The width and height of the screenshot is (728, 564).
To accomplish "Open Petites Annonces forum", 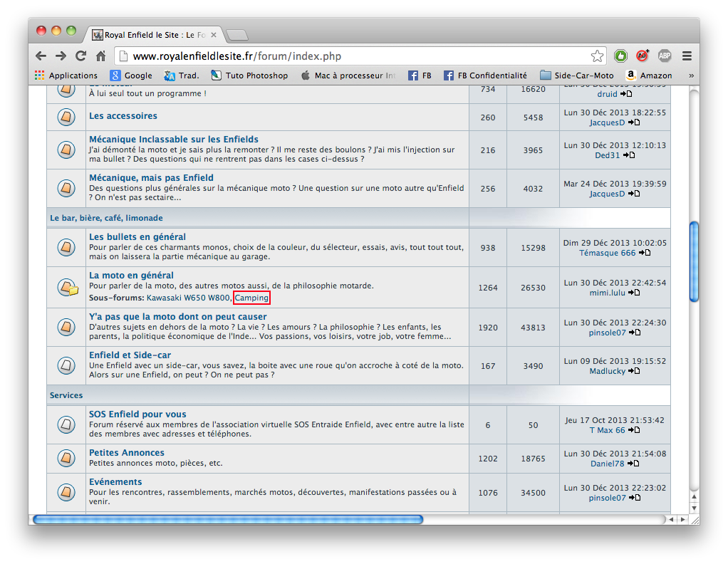I will tap(126, 453).
